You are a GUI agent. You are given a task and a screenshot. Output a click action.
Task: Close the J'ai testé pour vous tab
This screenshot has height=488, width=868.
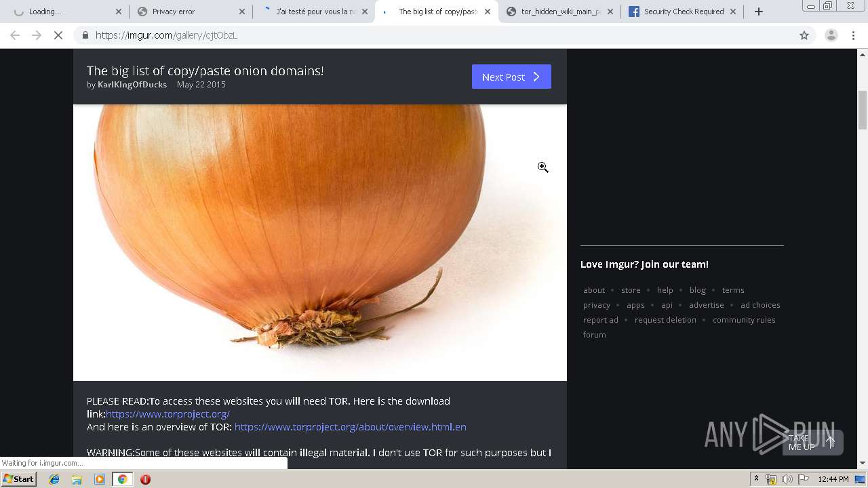(x=365, y=12)
